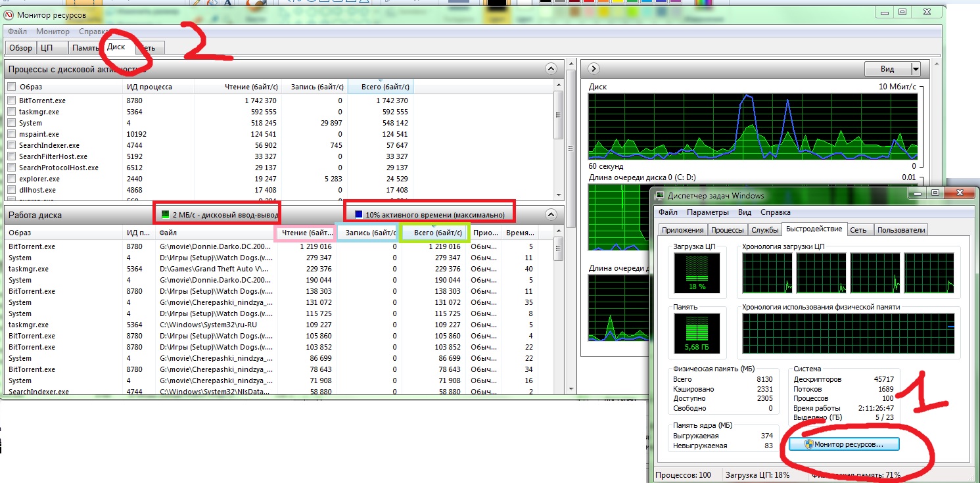This screenshot has height=483, width=980.
Task: Click the Память gauge showing 5,68 ГБ
Action: [x=697, y=333]
